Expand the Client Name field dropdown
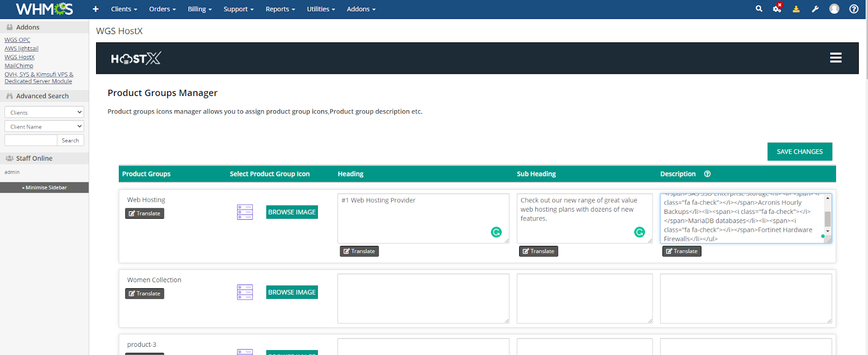 [44, 126]
